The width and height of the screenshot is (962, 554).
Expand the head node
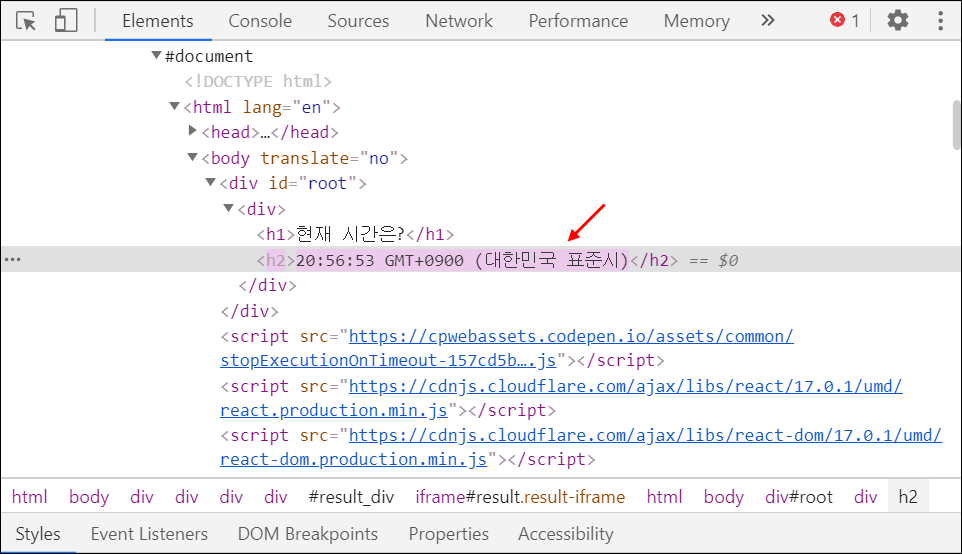(x=193, y=131)
